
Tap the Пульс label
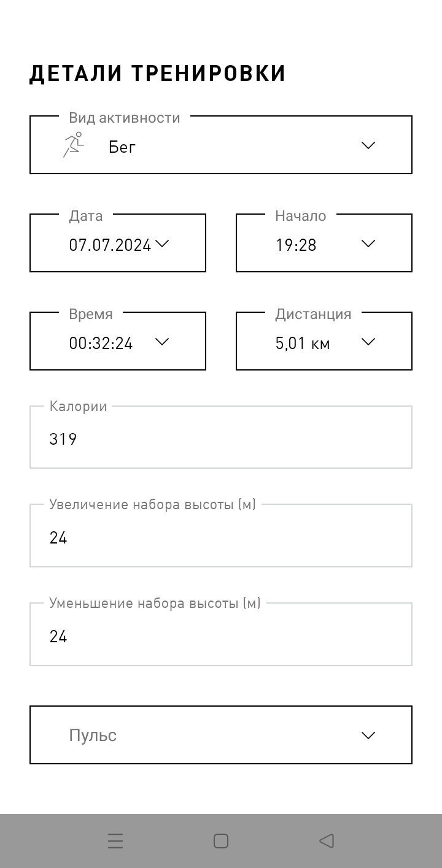point(93,735)
